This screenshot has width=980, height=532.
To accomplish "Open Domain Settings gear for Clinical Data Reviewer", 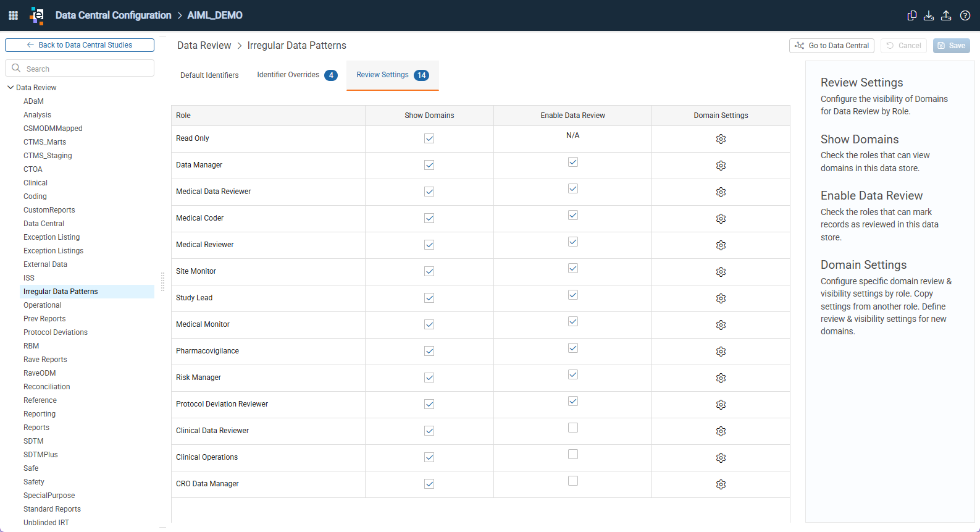I will [x=721, y=431].
